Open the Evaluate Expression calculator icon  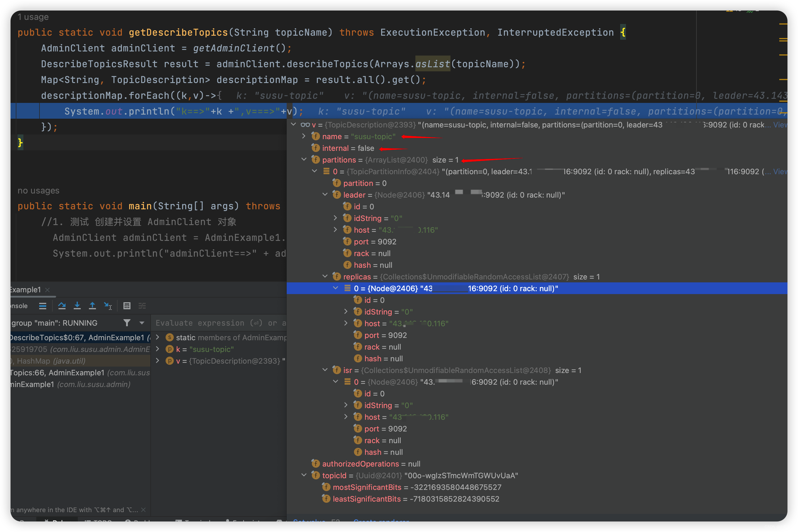(x=127, y=306)
